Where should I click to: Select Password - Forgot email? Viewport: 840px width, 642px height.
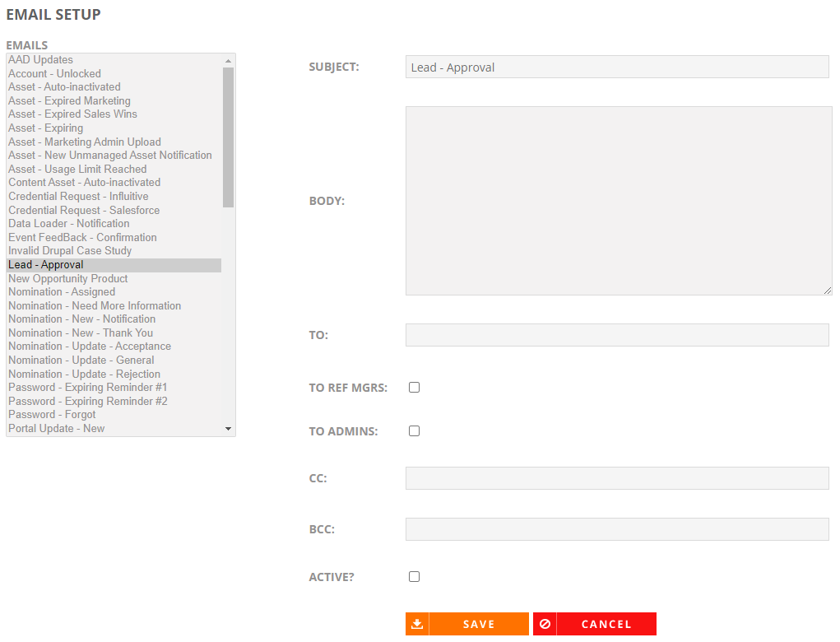pyautogui.click(x=114, y=415)
